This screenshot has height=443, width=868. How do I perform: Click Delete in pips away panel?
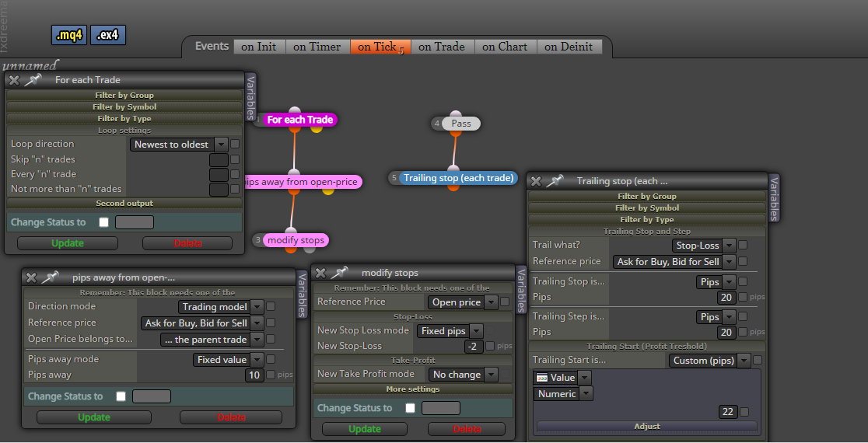tap(231, 417)
